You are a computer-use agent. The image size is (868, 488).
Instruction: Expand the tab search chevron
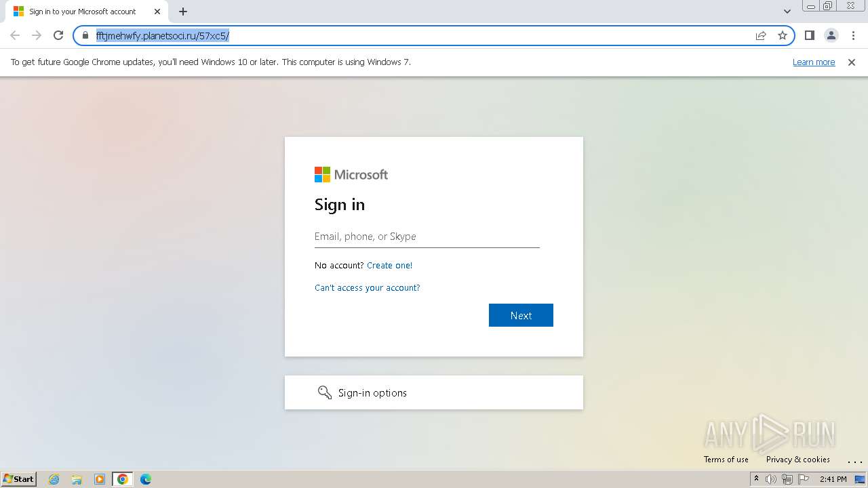(x=787, y=12)
